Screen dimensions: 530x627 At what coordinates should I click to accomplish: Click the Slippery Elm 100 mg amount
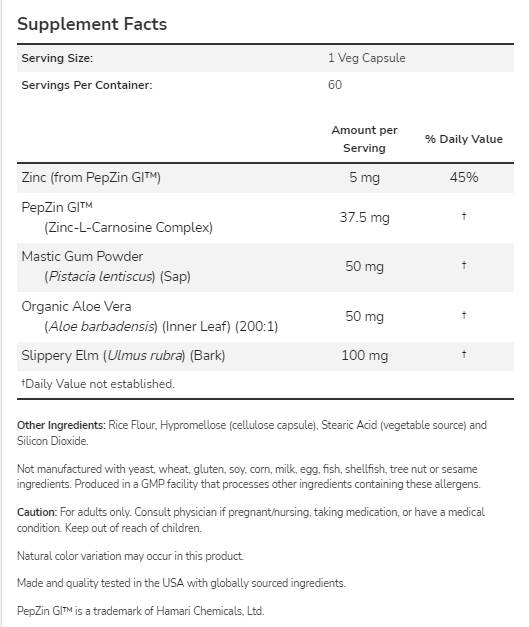[364, 355]
